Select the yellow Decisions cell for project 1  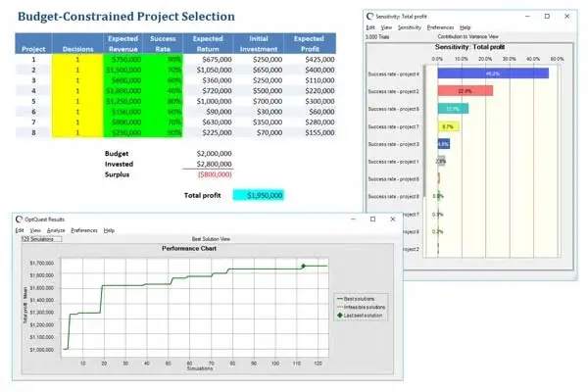pos(77,59)
